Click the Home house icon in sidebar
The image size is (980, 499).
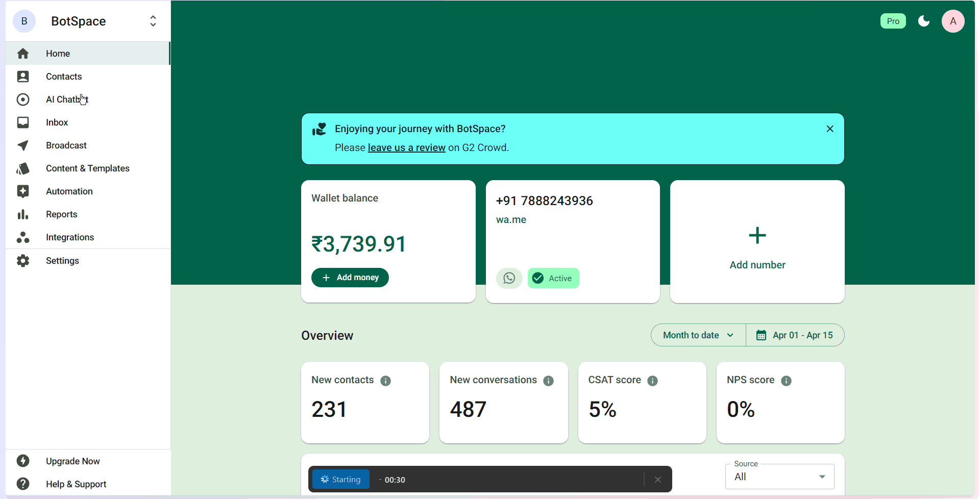click(23, 54)
